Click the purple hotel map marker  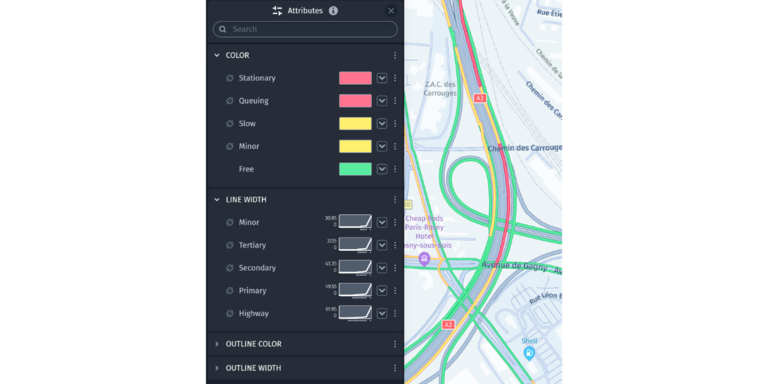pos(424,259)
